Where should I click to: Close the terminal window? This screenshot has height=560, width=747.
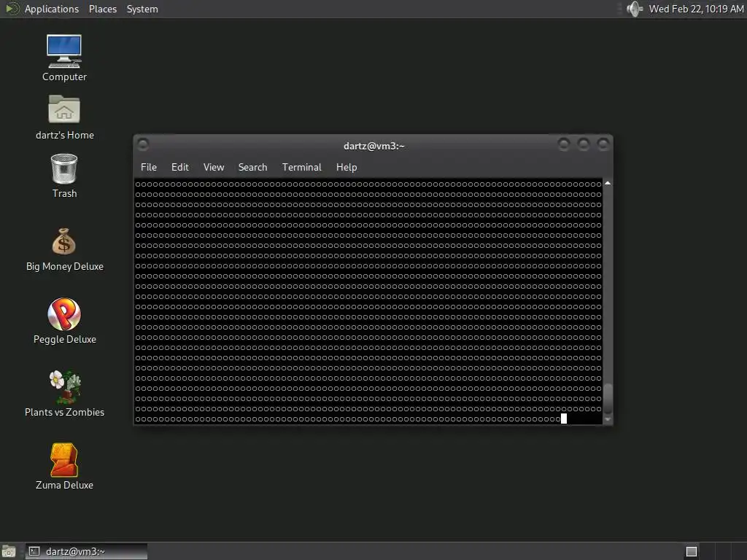coord(603,144)
